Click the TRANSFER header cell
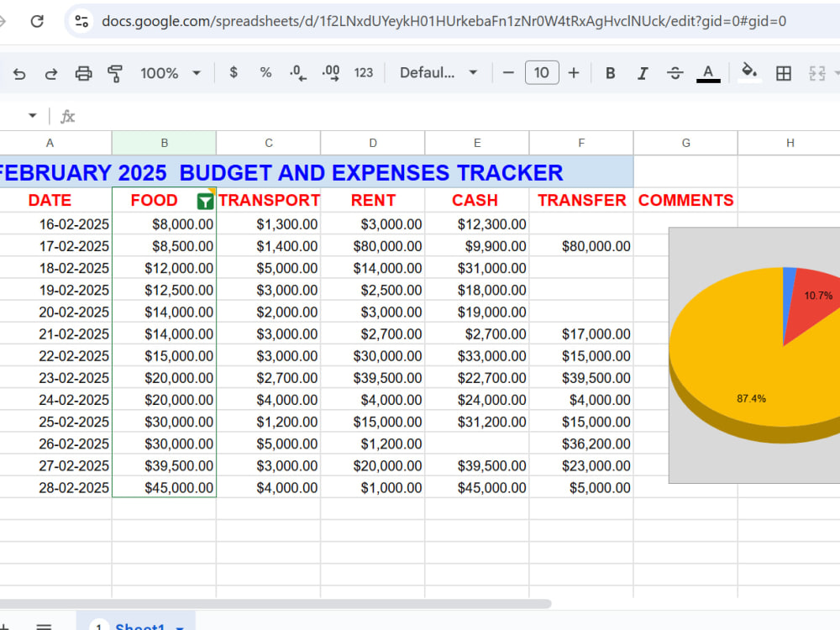The width and height of the screenshot is (840, 630). (581, 201)
